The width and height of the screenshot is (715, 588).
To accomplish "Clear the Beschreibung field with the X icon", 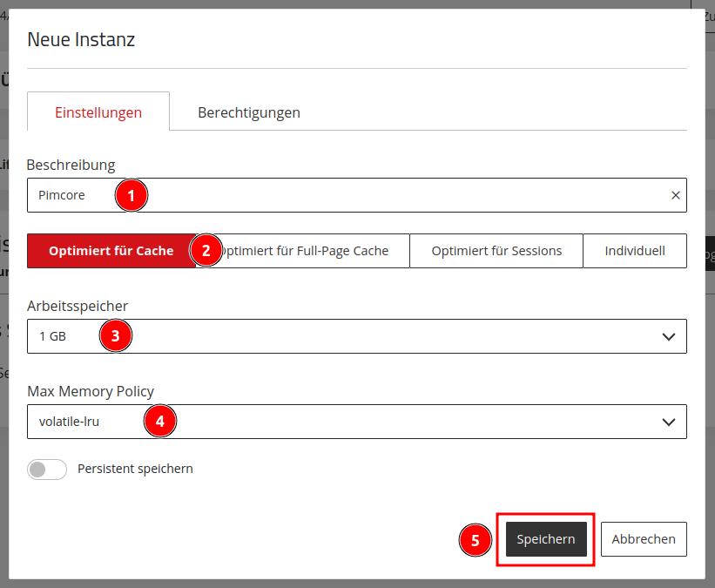I will tap(675, 195).
